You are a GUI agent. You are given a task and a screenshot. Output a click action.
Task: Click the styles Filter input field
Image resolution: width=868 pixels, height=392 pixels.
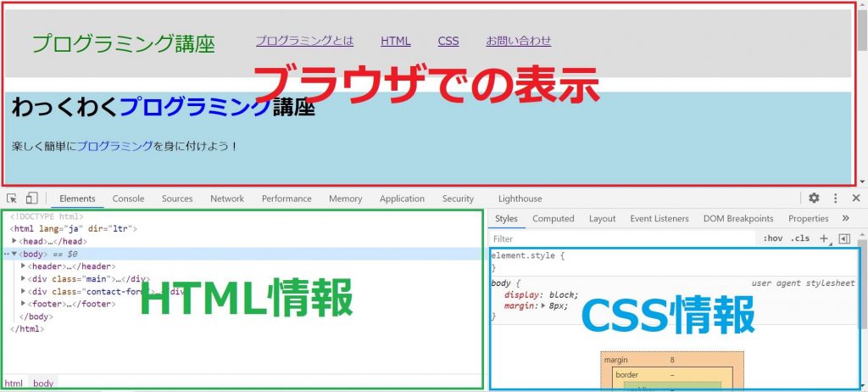[619, 239]
